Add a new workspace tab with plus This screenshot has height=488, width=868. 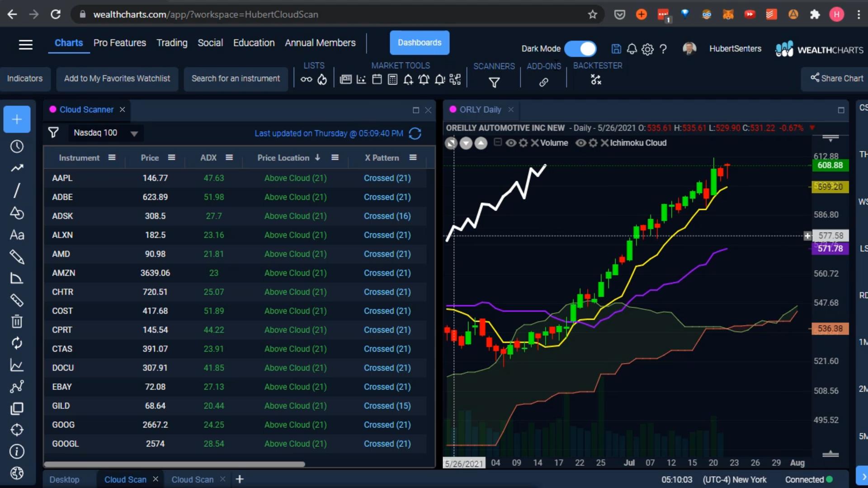pyautogui.click(x=240, y=479)
